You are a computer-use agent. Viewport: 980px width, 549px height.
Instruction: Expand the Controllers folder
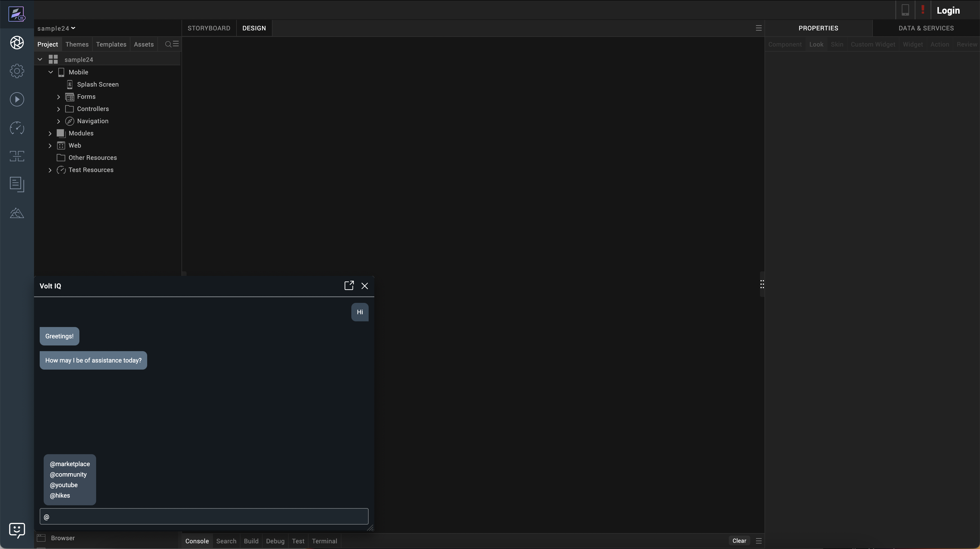[59, 109]
